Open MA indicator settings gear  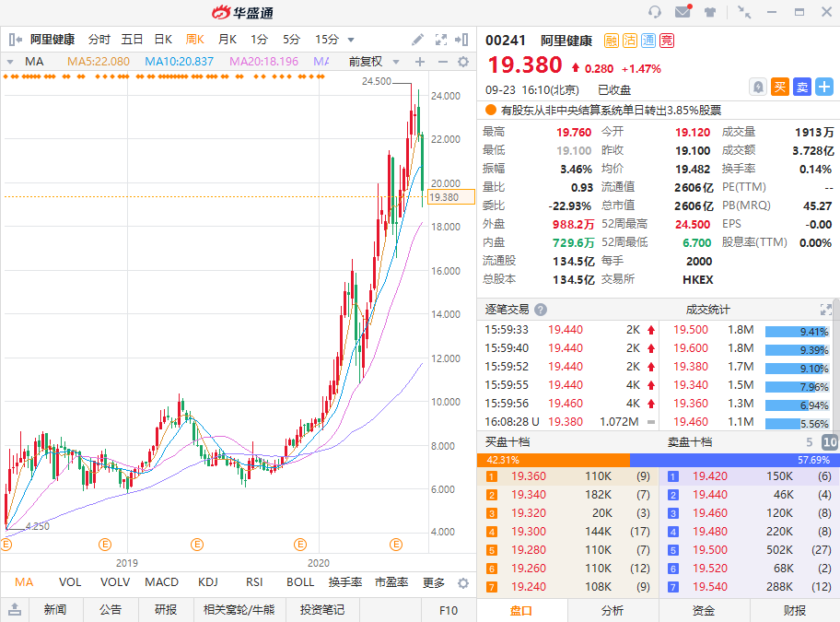[x=463, y=62]
